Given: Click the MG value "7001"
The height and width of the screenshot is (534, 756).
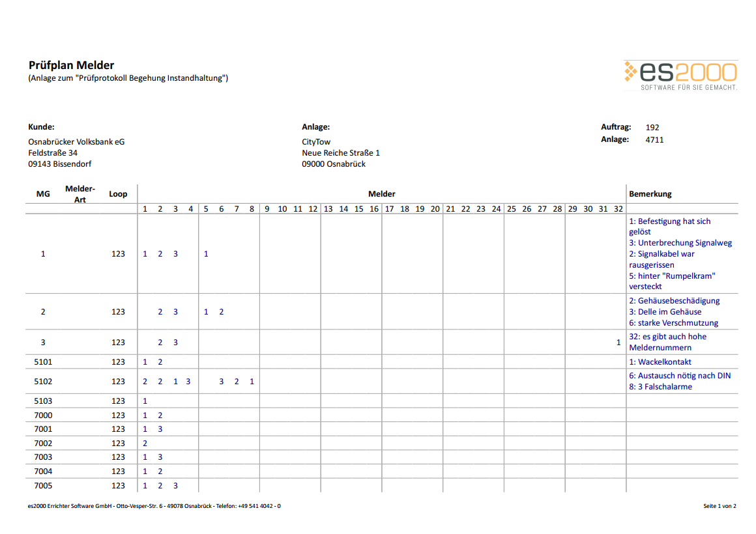Looking at the screenshot, I should tap(43, 429).
